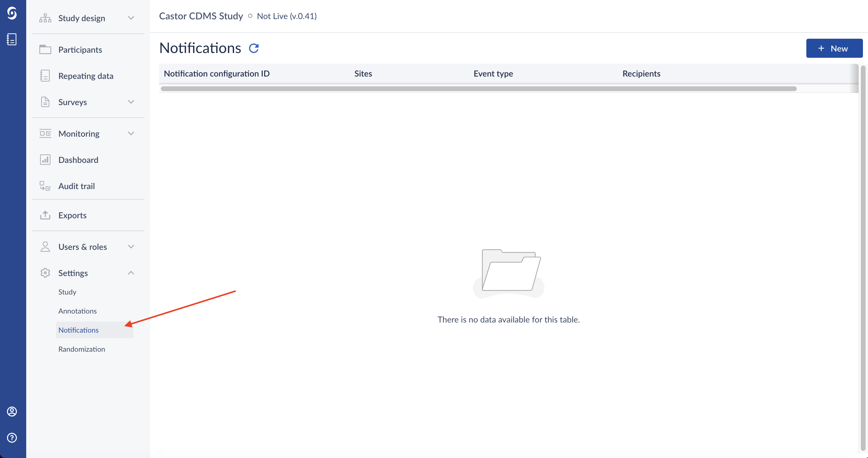868x458 pixels.
Task: Expand the Surveys submenu chevron
Action: [x=131, y=102]
